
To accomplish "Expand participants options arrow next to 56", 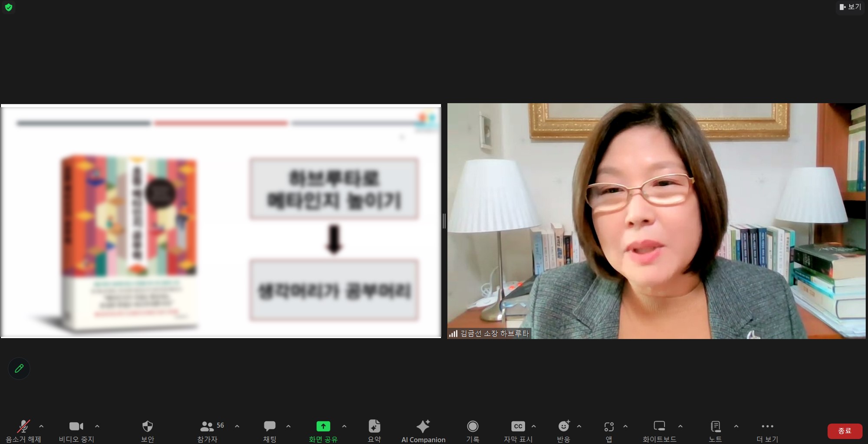I will coord(237,427).
